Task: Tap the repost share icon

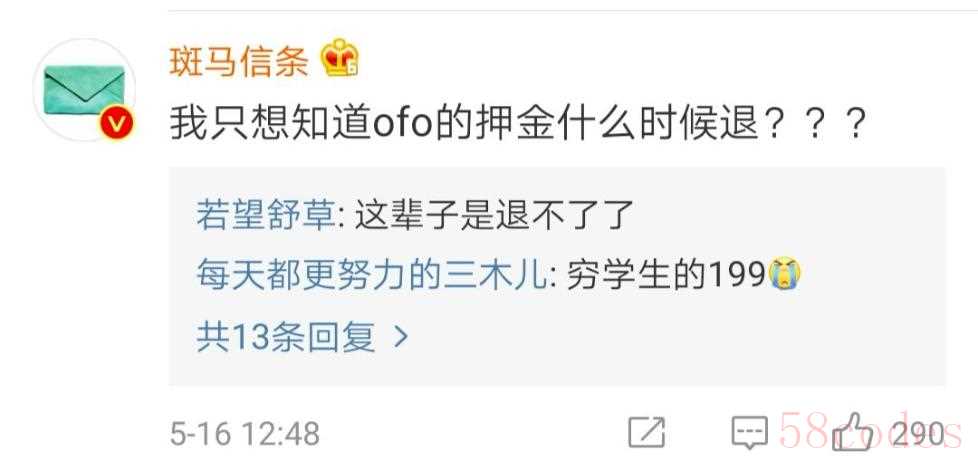Action: [x=647, y=432]
